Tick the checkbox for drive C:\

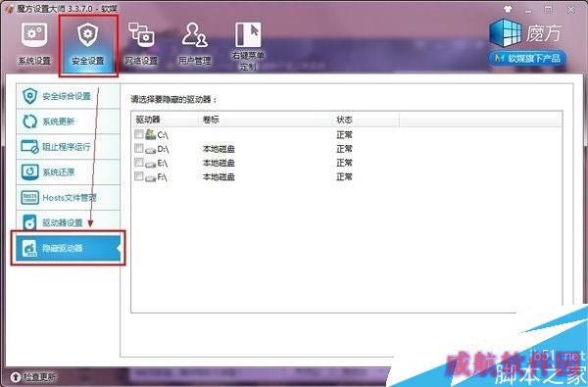(x=139, y=134)
